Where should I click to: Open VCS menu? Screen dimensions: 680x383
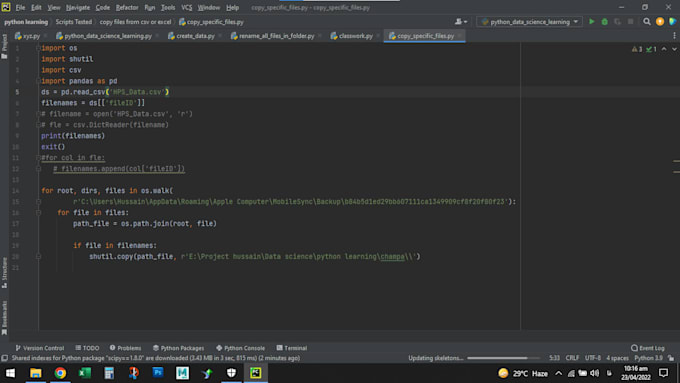click(x=186, y=7)
